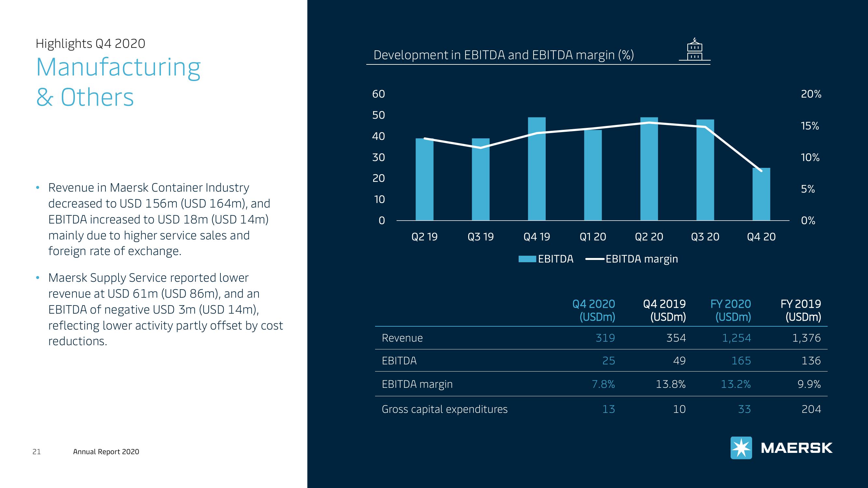The image size is (868, 488).
Task: Click the Q4 2019 EBITDA value 49
Action: point(679,361)
